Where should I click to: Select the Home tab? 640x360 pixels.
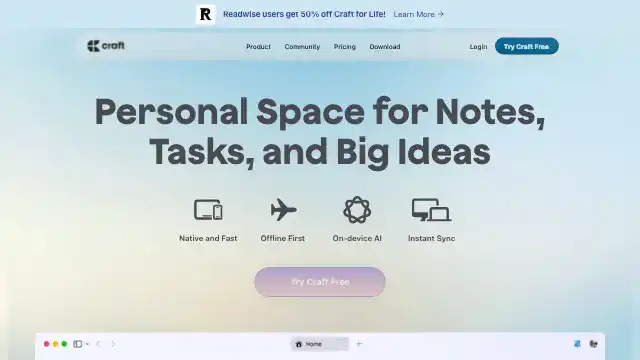(320, 344)
